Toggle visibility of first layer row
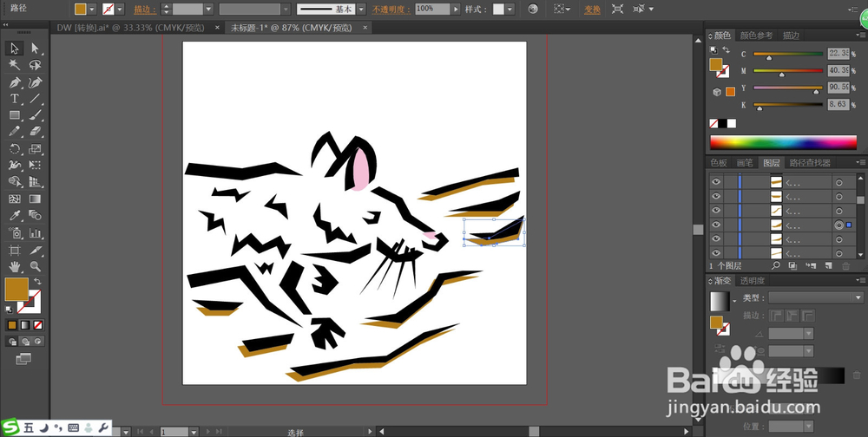The image size is (868, 437). point(716,181)
